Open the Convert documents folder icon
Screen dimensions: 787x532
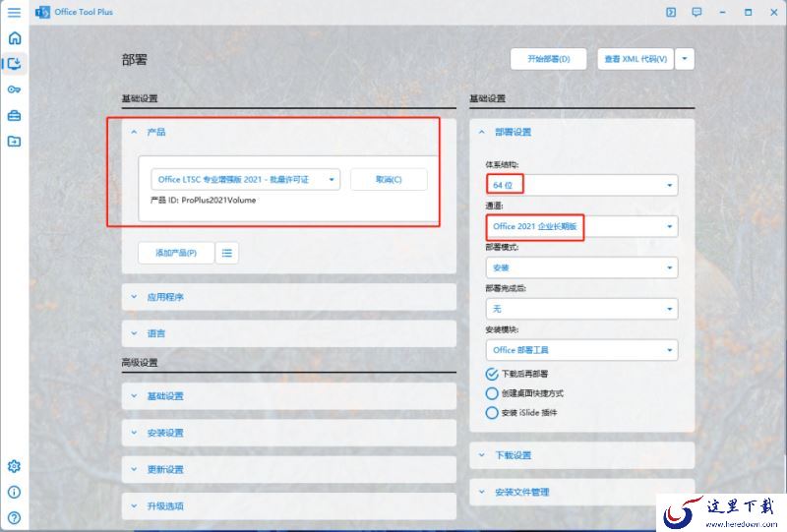[15, 142]
